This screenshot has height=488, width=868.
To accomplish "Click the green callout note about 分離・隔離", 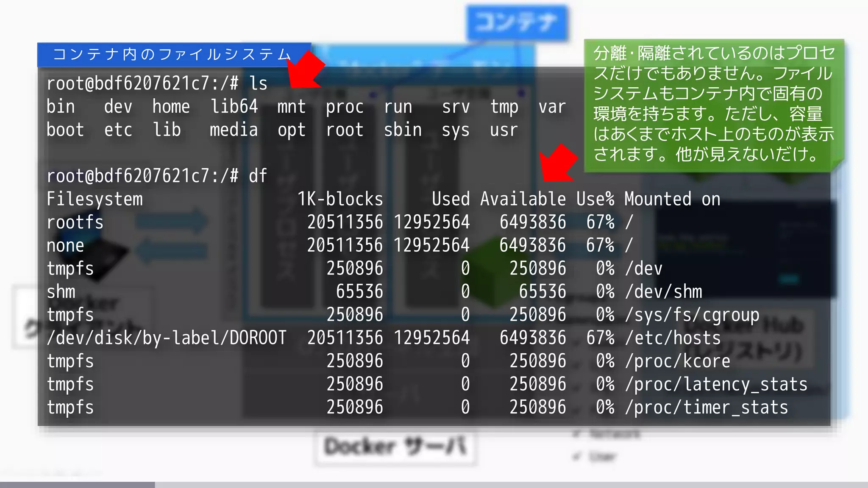I will coord(714,105).
